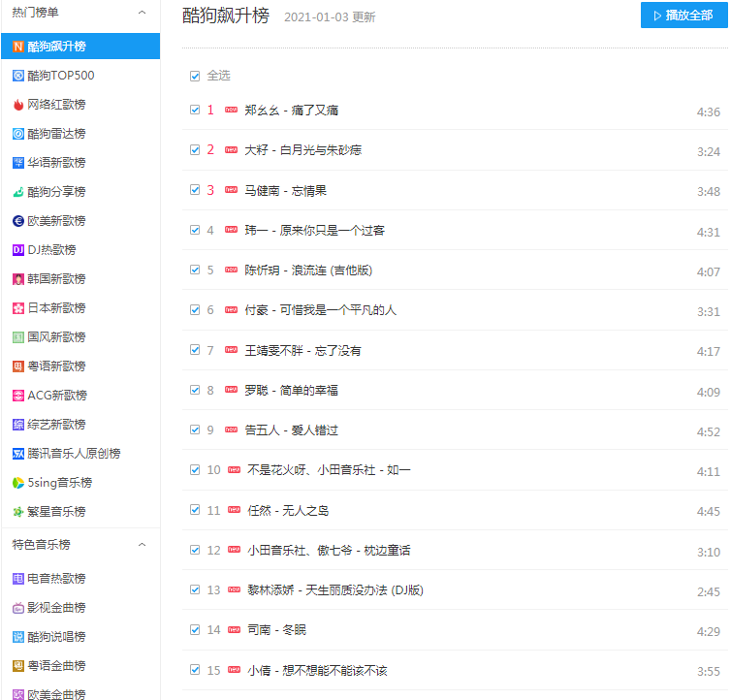The width and height of the screenshot is (731, 700).
Task: Click the new badge on 罗聪 - 简单的幸福
Action: click(x=232, y=390)
